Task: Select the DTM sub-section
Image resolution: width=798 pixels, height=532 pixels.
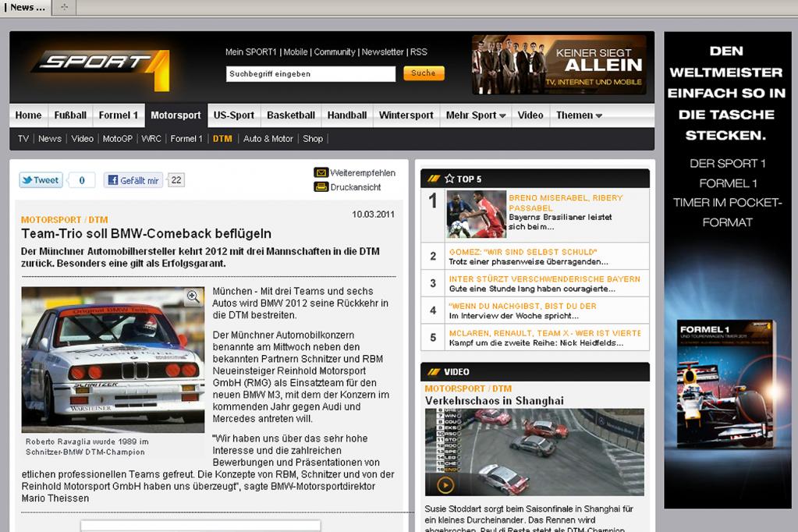Action: tap(222, 139)
